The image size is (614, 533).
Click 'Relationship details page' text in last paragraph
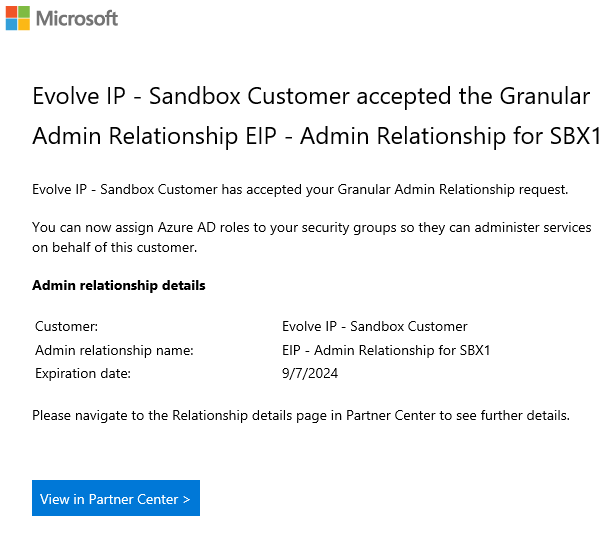(247, 414)
